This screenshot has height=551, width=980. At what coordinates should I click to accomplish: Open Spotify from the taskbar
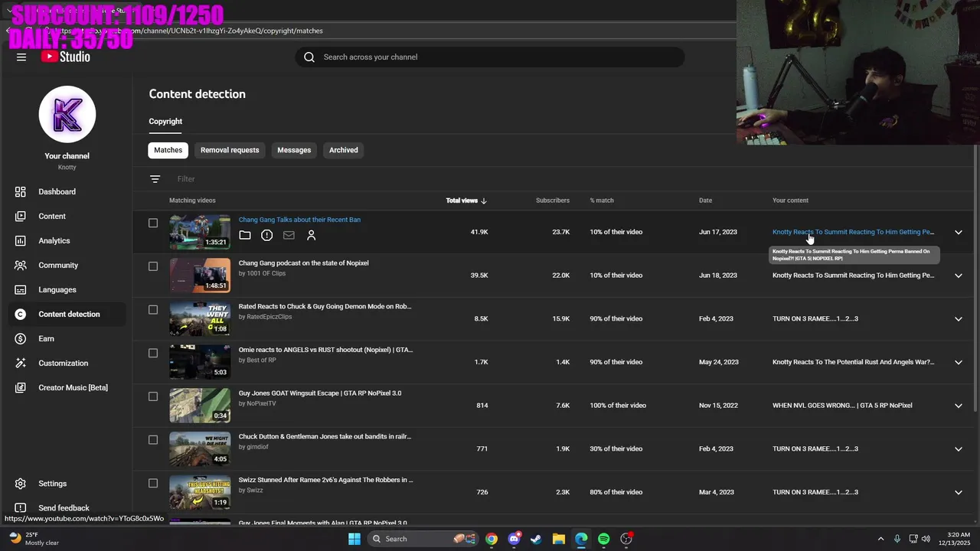pyautogui.click(x=604, y=539)
